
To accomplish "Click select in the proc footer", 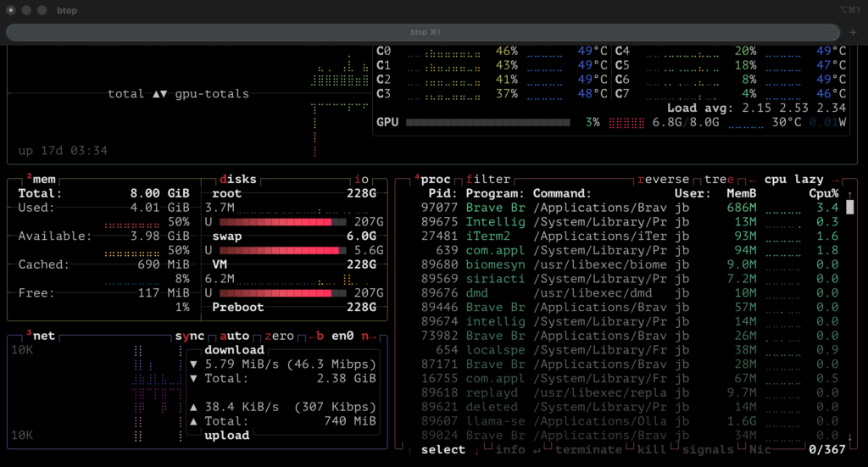I will pos(443,450).
